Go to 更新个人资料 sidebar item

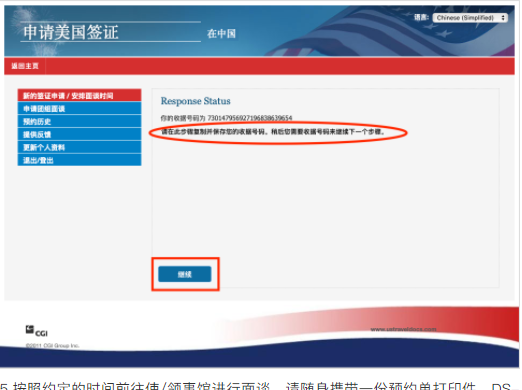tap(79, 147)
